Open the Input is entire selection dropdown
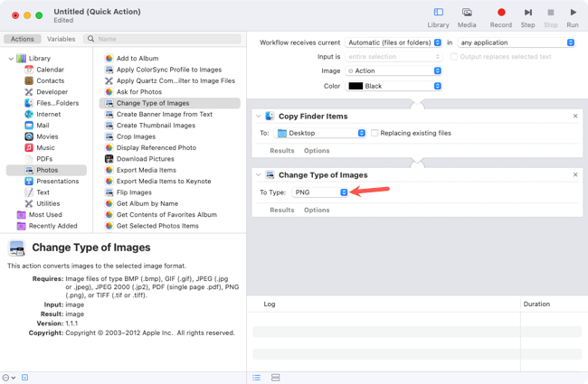The height and width of the screenshot is (384, 588). [x=394, y=57]
